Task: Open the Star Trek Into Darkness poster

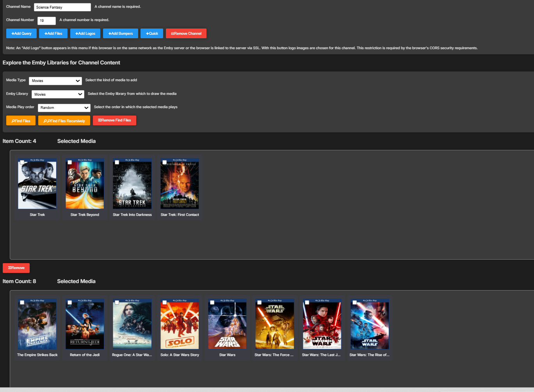Action: click(x=132, y=184)
